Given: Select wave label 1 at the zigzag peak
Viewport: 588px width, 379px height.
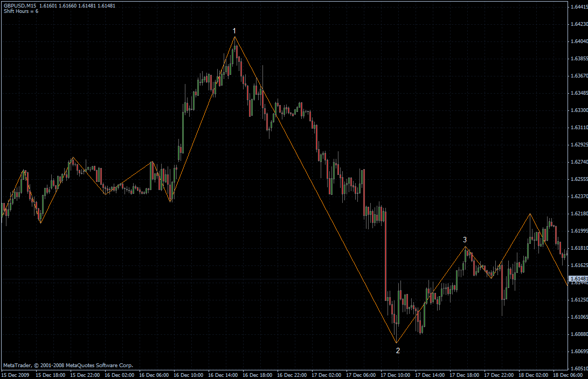Looking at the screenshot, I should tap(234, 31).
